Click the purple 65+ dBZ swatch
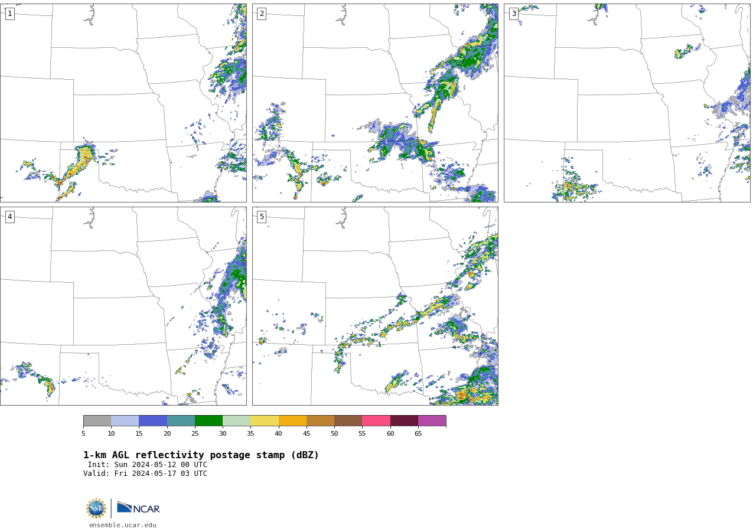Viewport: 756px width, 532px height. [x=432, y=421]
